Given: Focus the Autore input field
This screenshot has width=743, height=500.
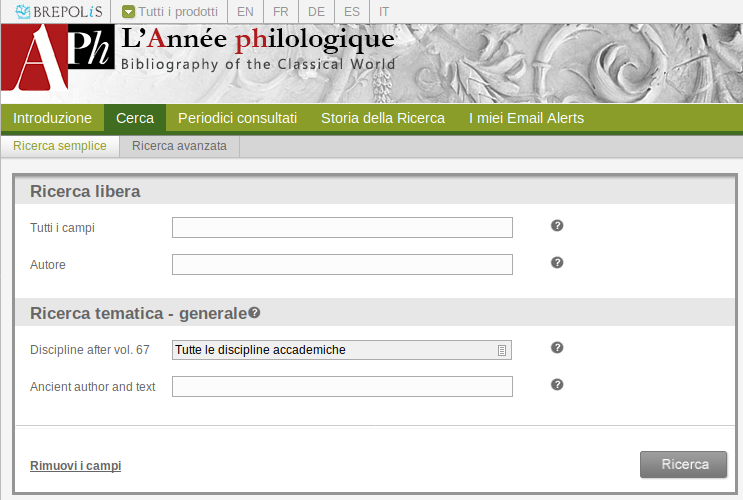Looking at the screenshot, I should click(342, 264).
